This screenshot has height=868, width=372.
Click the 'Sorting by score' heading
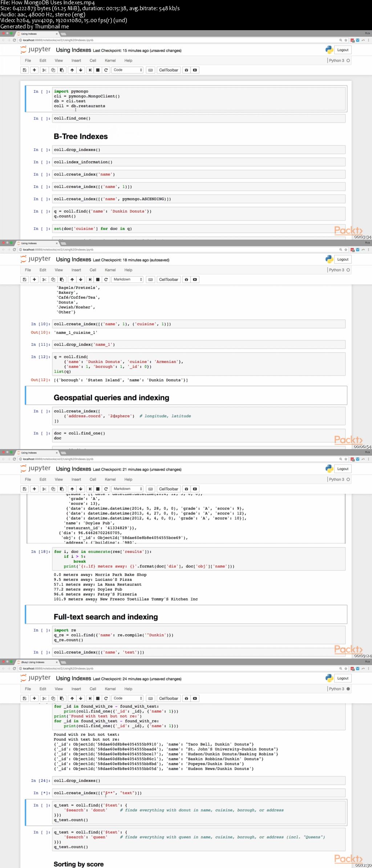(78, 864)
